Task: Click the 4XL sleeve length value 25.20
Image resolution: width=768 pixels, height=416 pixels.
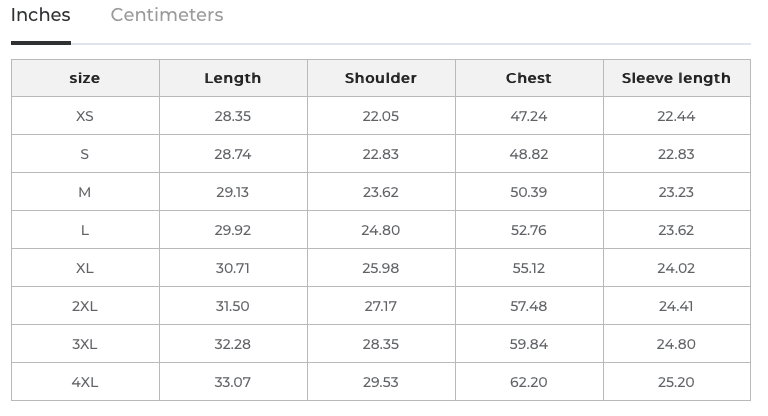Action: coord(676,382)
